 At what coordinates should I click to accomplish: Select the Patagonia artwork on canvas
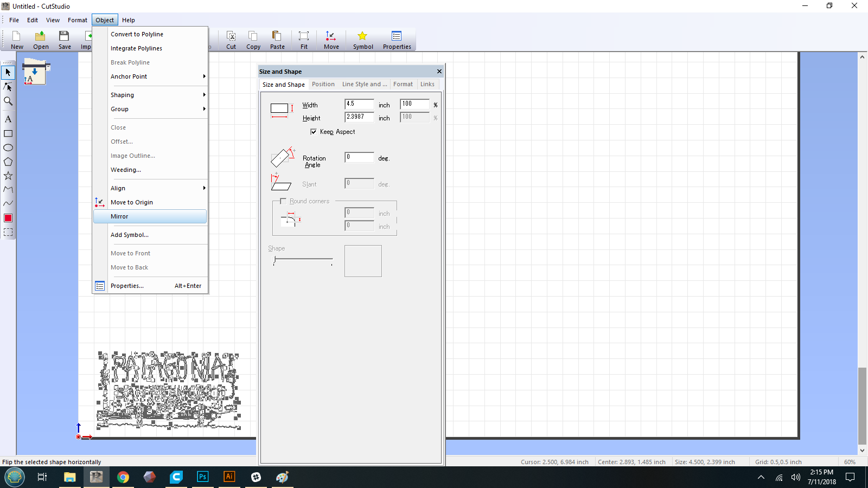pyautogui.click(x=169, y=390)
